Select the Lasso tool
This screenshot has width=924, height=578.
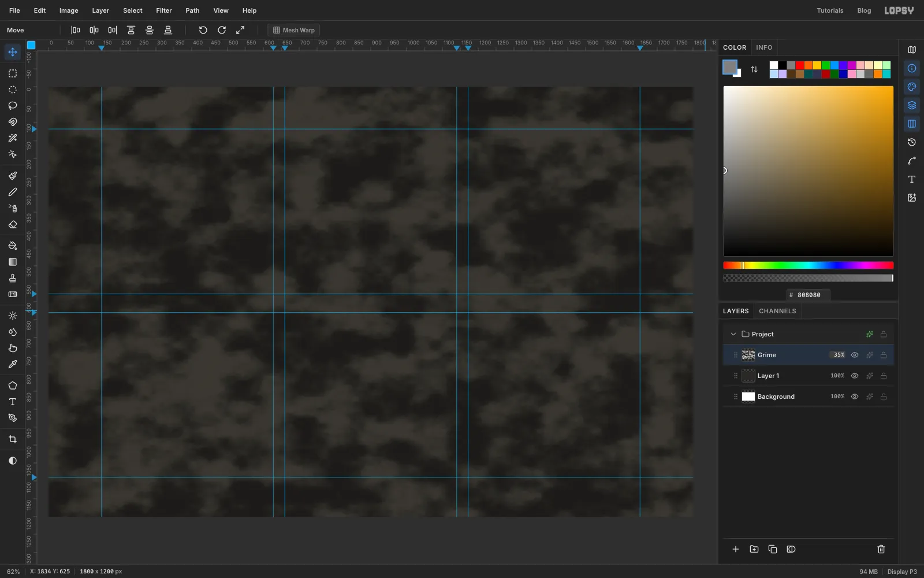click(13, 106)
